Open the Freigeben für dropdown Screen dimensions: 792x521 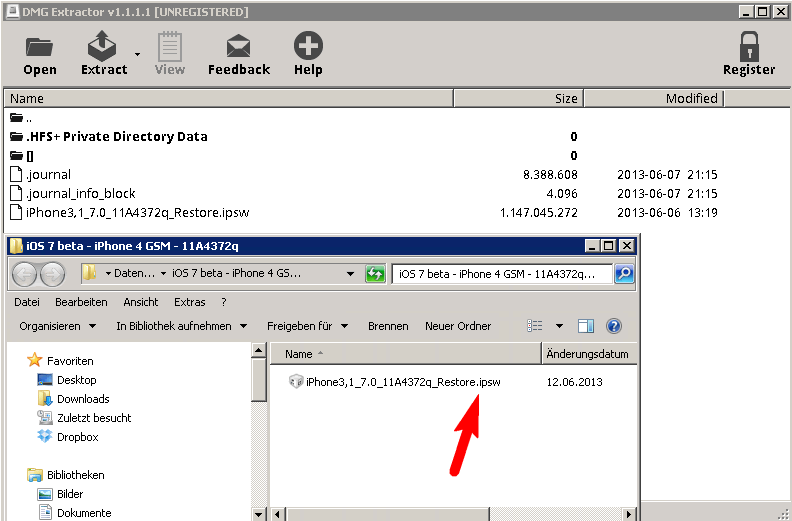(308, 326)
